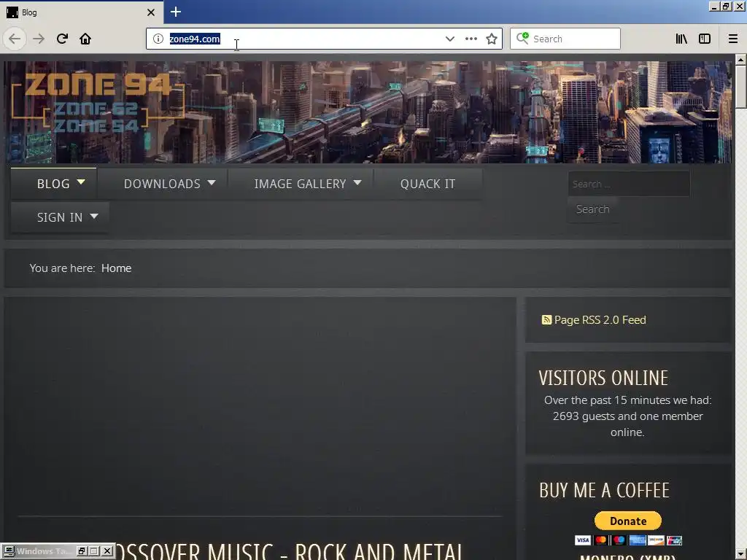Expand the DOWNLOADS dropdown arrow
This screenshot has height=560, width=747.
tap(212, 182)
